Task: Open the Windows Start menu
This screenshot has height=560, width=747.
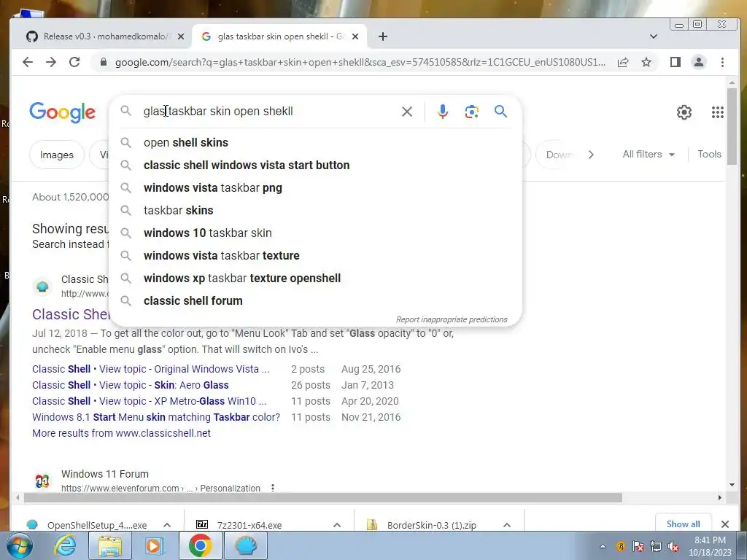Action: point(19,545)
